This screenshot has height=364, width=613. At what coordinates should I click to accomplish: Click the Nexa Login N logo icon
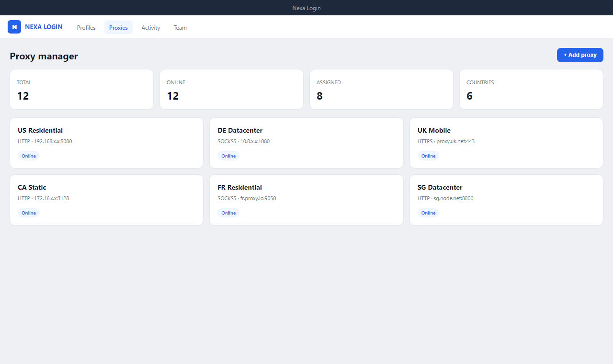tap(14, 27)
